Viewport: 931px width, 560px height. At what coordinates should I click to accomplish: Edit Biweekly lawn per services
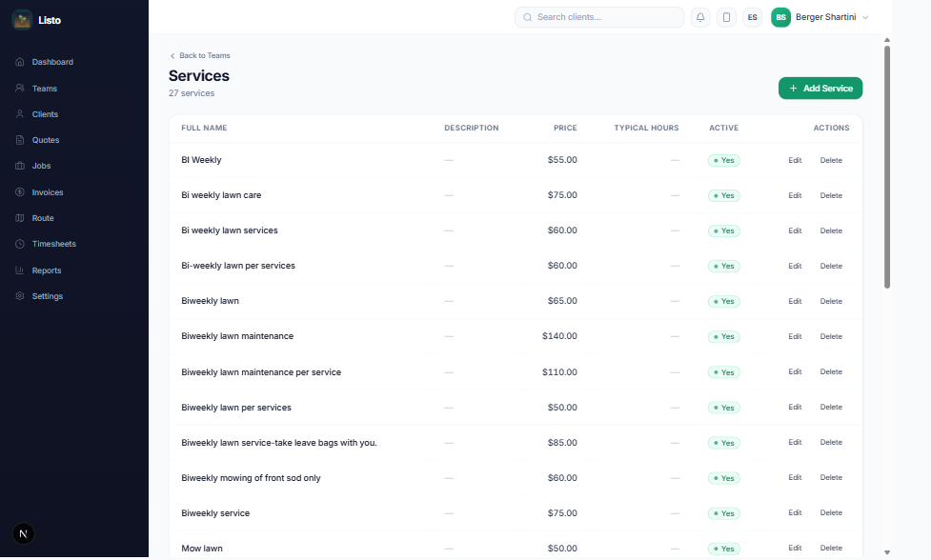tap(795, 407)
